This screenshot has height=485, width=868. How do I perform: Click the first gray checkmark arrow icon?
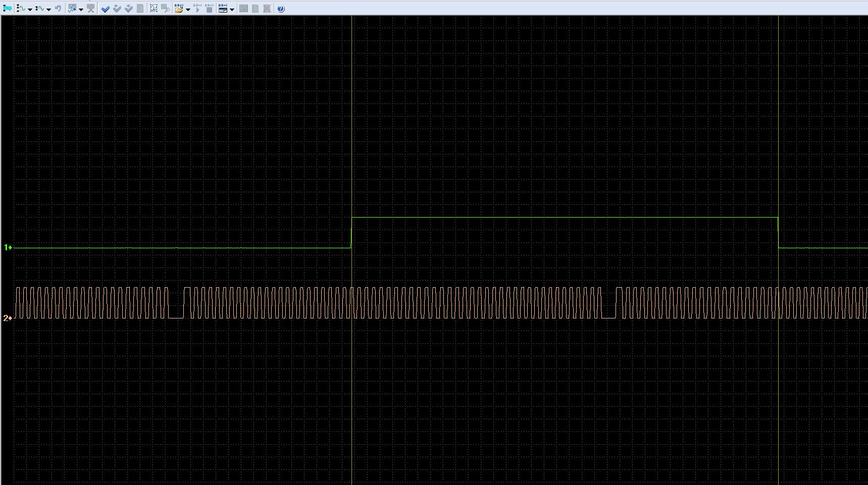click(x=117, y=9)
